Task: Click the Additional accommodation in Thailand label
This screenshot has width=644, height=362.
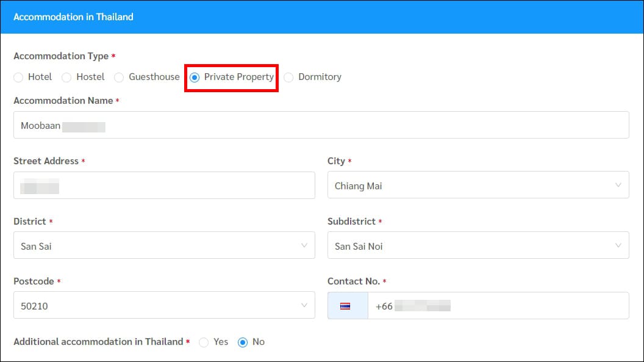Action: [x=99, y=342]
